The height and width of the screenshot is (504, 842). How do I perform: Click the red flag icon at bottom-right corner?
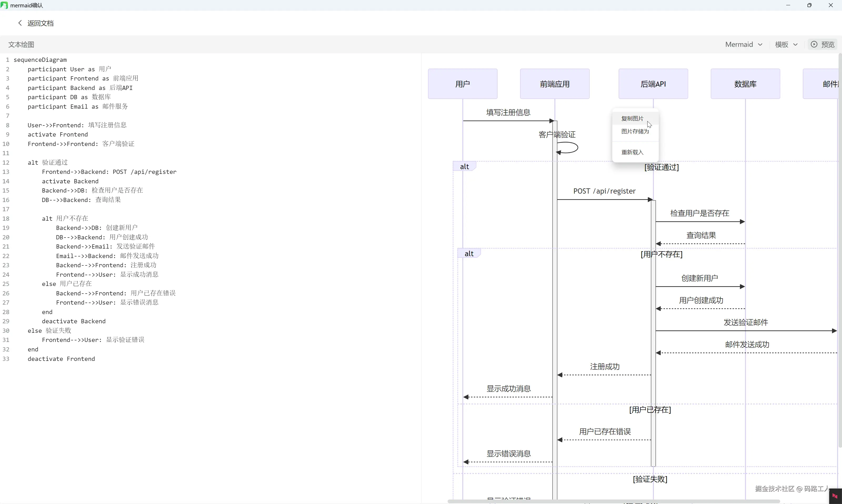point(835,496)
